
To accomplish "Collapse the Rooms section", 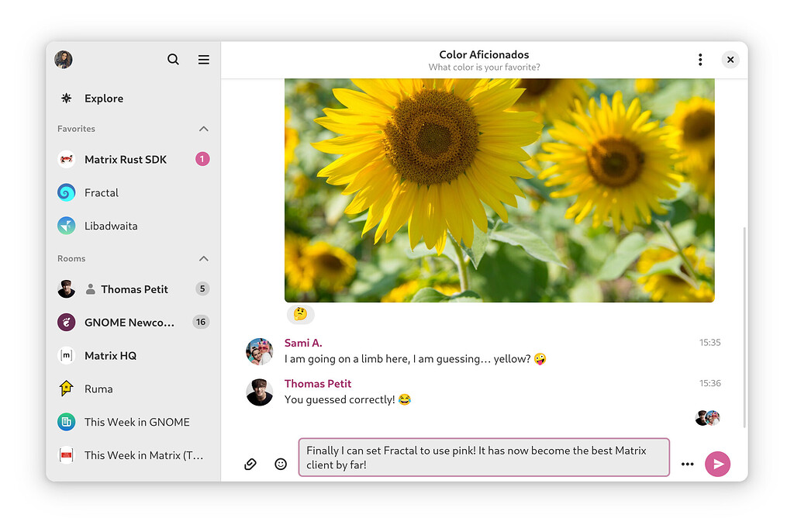I will pos(203,258).
